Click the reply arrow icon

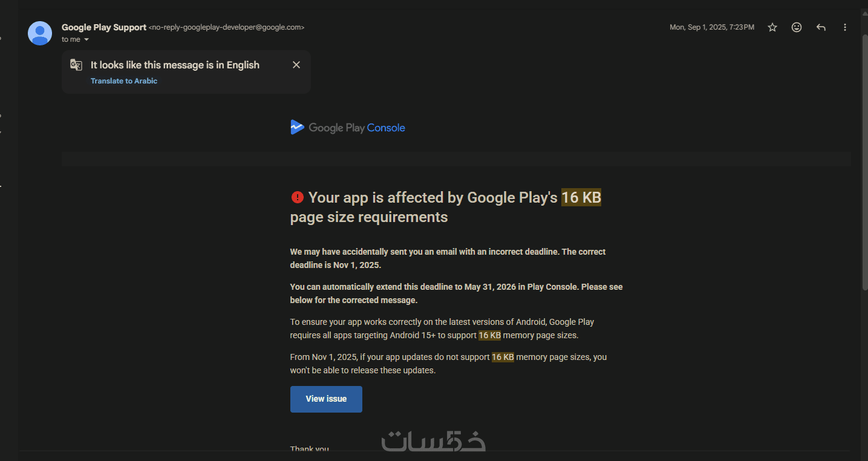pyautogui.click(x=821, y=27)
